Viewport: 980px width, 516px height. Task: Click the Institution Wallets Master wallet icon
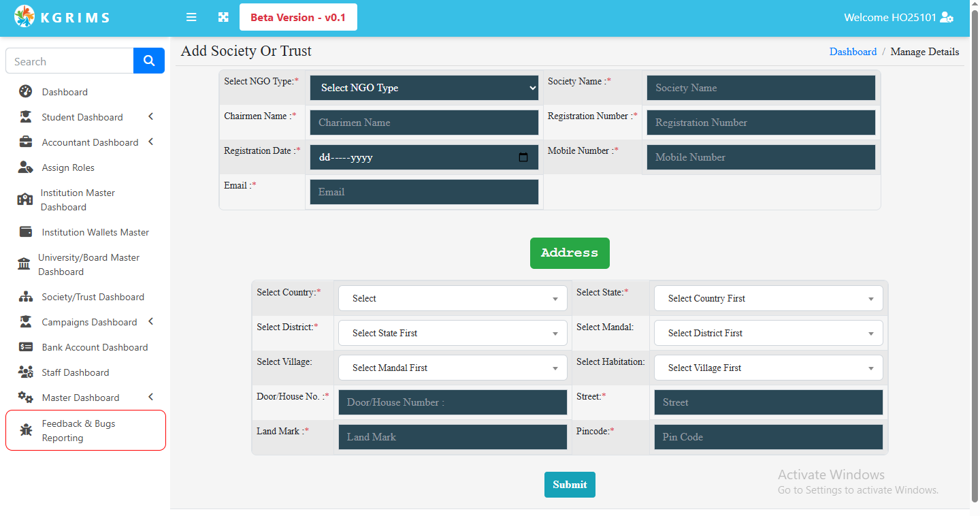pyautogui.click(x=26, y=232)
